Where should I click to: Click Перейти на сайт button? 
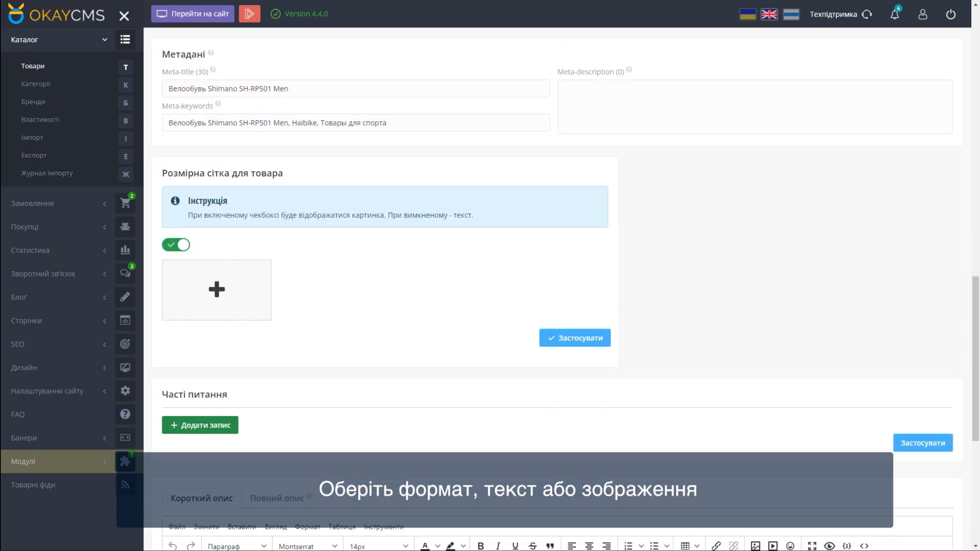193,14
